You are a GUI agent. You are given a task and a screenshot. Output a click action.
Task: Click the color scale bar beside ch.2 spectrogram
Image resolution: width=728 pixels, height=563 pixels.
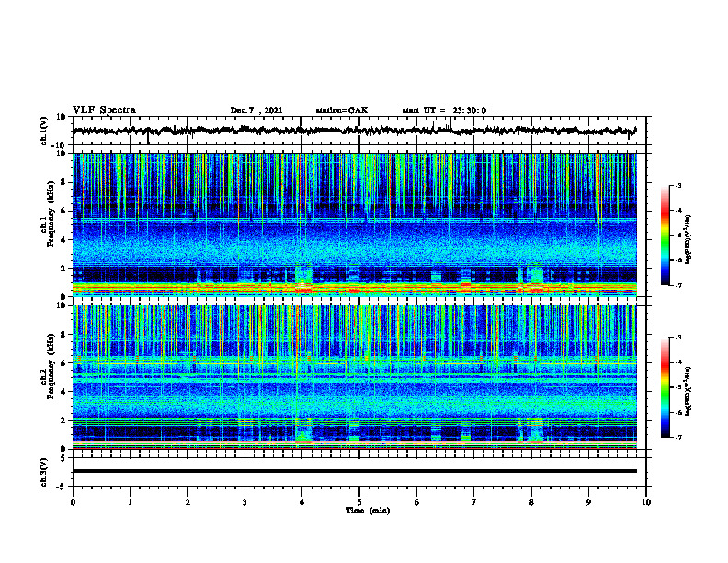pos(665,387)
